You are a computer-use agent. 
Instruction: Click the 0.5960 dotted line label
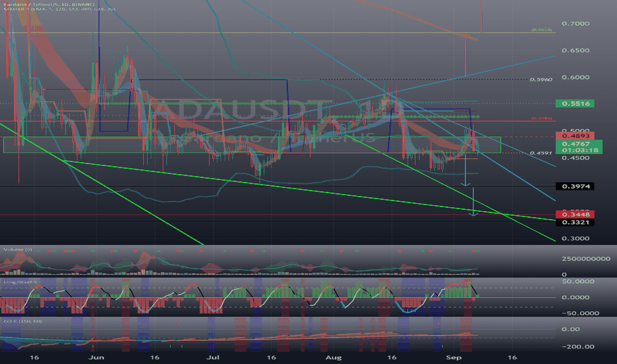tap(541, 79)
